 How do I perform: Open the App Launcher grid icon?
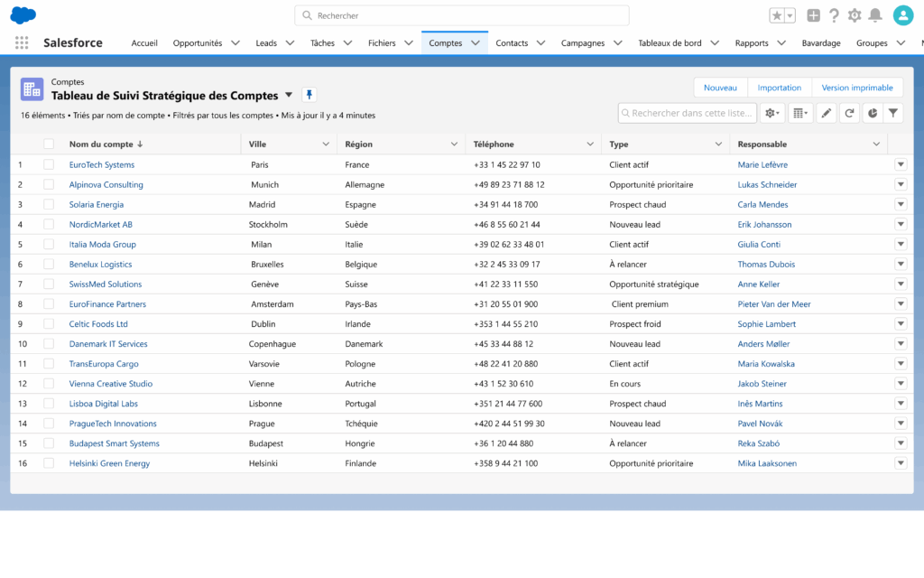point(22,42)
